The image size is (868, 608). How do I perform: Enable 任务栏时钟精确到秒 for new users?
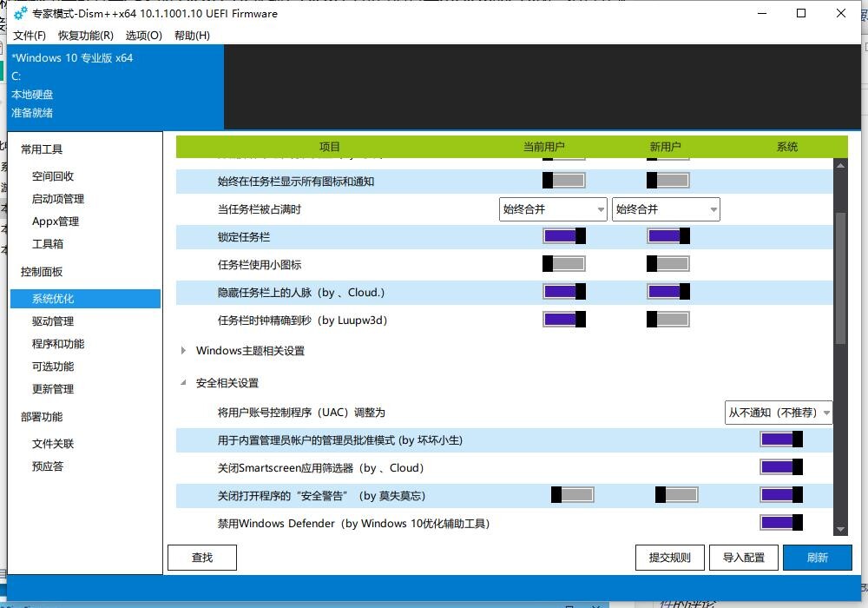(668, 320)
